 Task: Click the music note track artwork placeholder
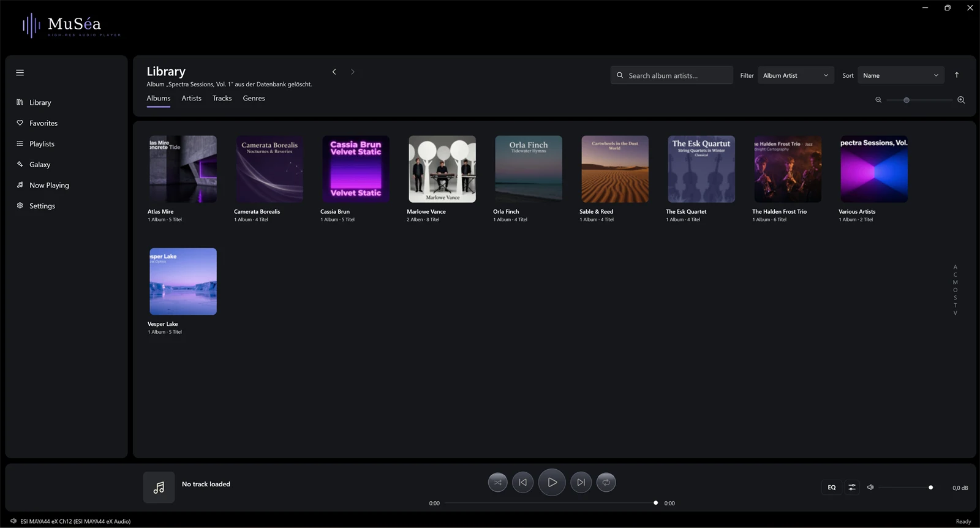159,488
